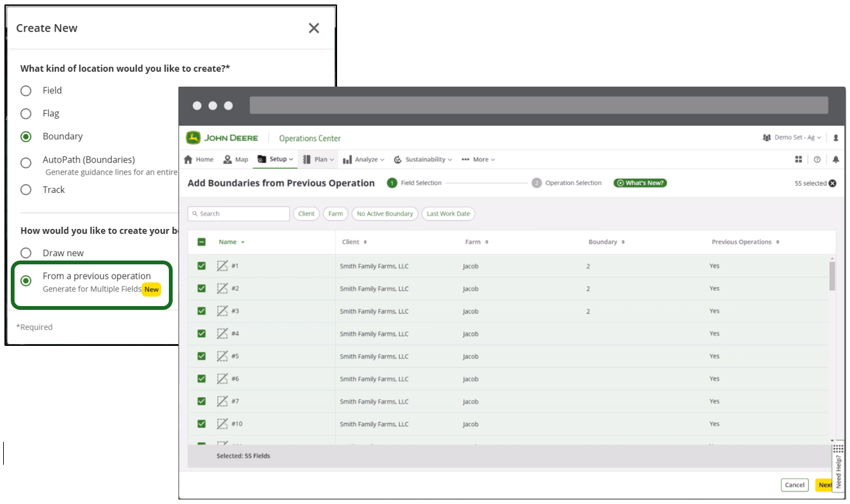This screenshot has height=504, width=850.
Task: Click the field boundary icon for #1
Action: [x=222, y=266]
